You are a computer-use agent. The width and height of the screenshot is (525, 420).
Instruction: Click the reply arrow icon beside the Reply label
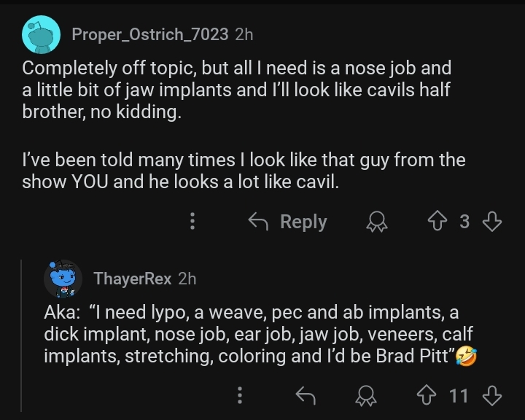point(258,222)
